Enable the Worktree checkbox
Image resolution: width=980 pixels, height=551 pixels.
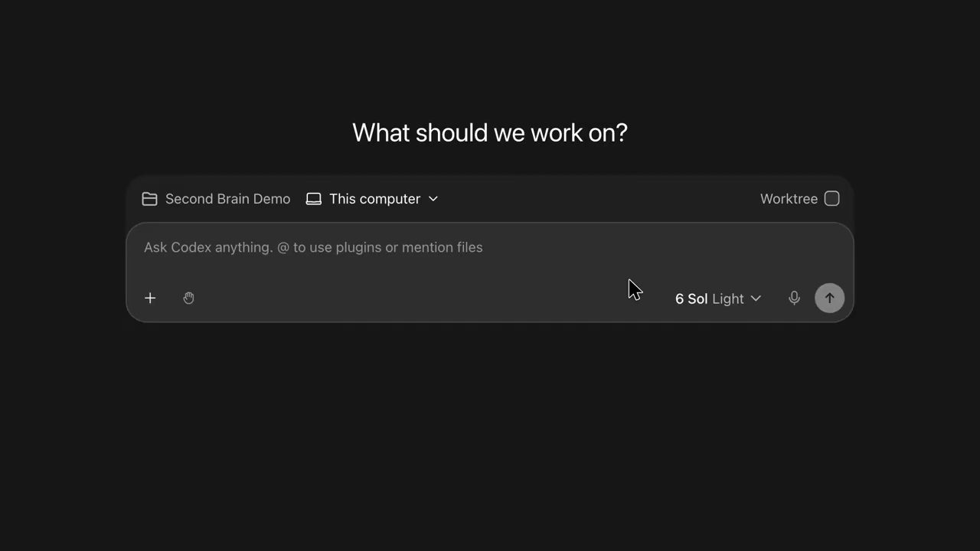[832, 199]
